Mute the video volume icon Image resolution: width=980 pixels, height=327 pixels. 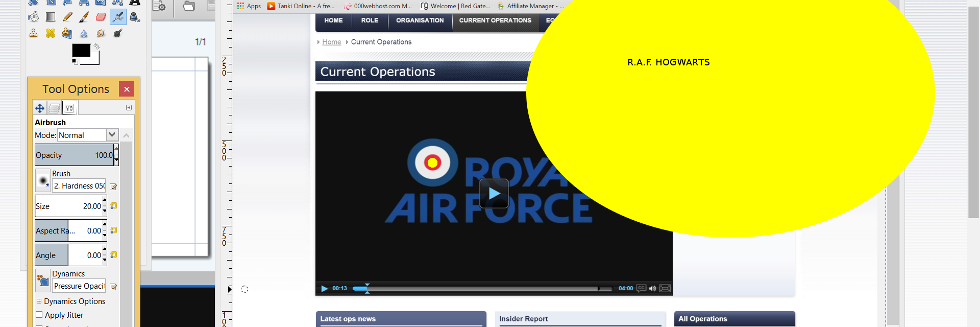coord(652,288)
